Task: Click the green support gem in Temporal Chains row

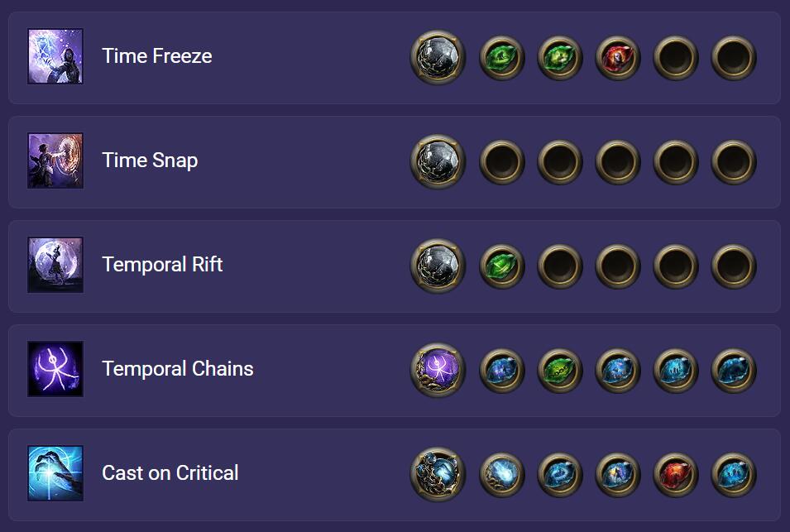Action: coord(560,371)
